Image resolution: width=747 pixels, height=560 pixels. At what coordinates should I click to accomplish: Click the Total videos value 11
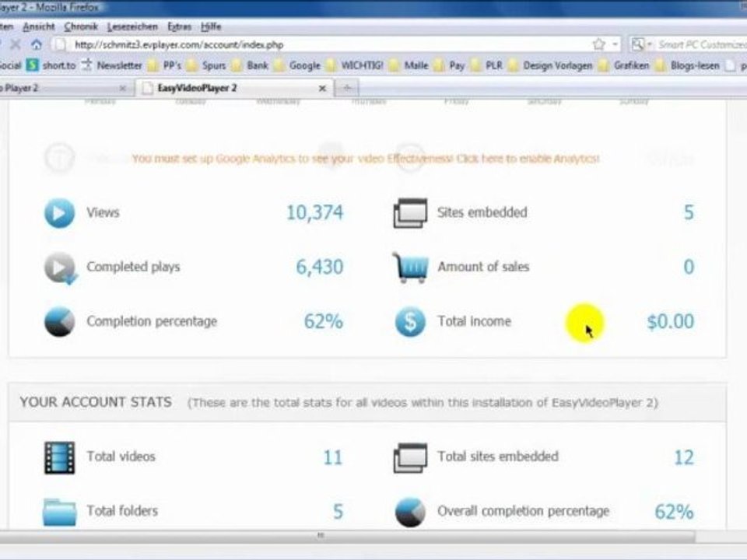(333, 457)
